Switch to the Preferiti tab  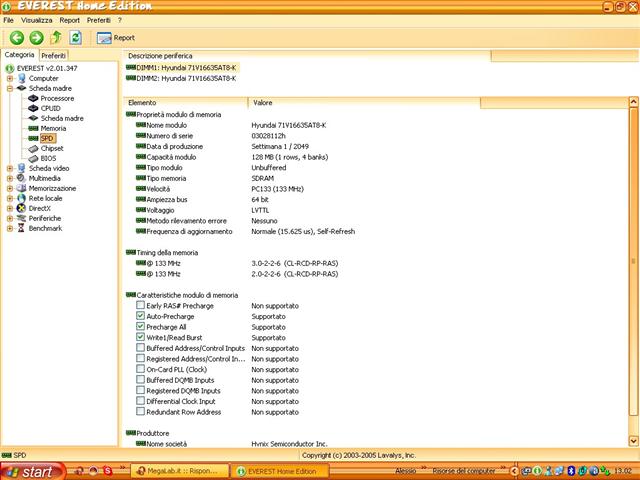[53, 56]
